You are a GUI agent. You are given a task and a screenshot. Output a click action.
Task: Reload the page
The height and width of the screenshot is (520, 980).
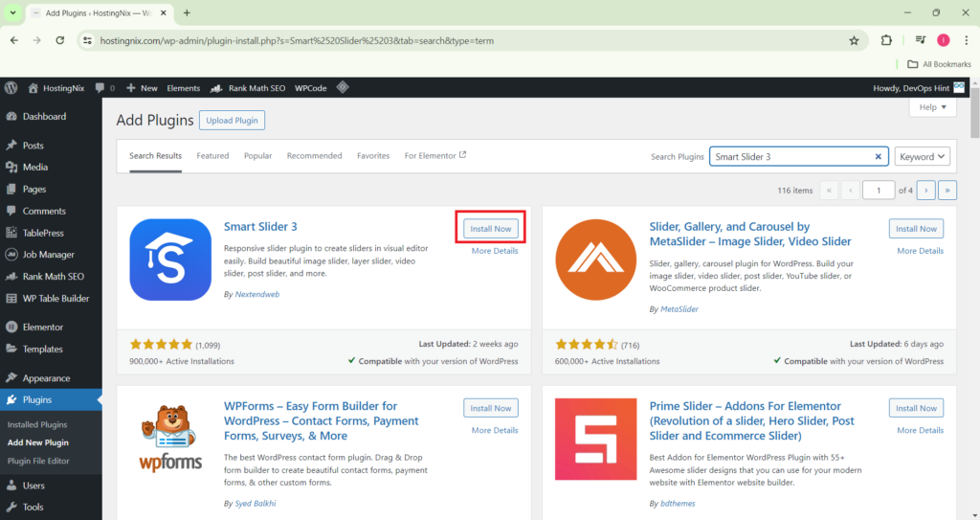click(60, 40)
